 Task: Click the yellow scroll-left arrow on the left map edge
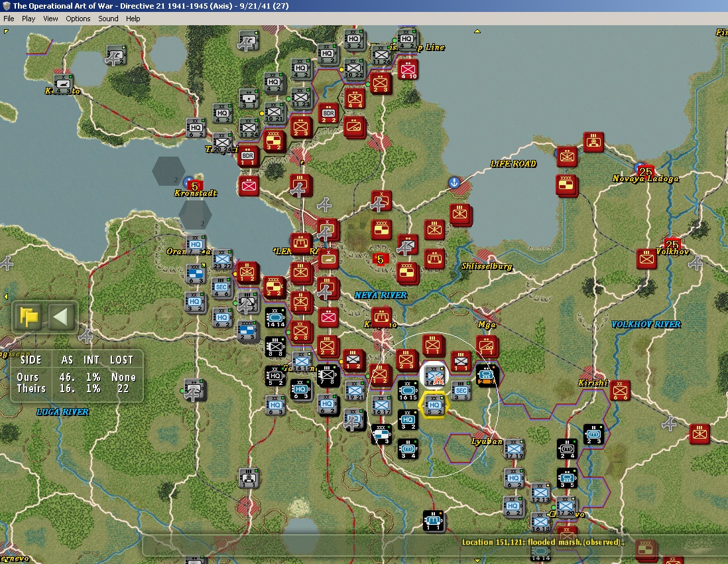coord(5,297)
